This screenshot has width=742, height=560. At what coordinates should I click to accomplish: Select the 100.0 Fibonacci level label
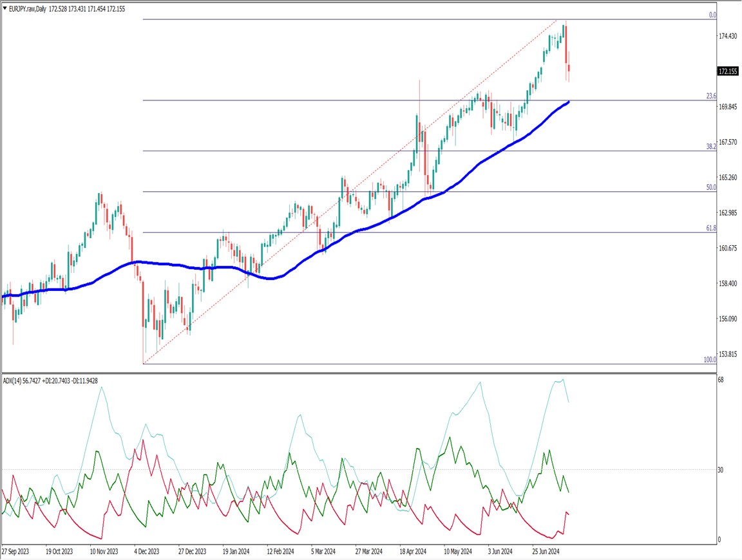[x=710, y=360]
